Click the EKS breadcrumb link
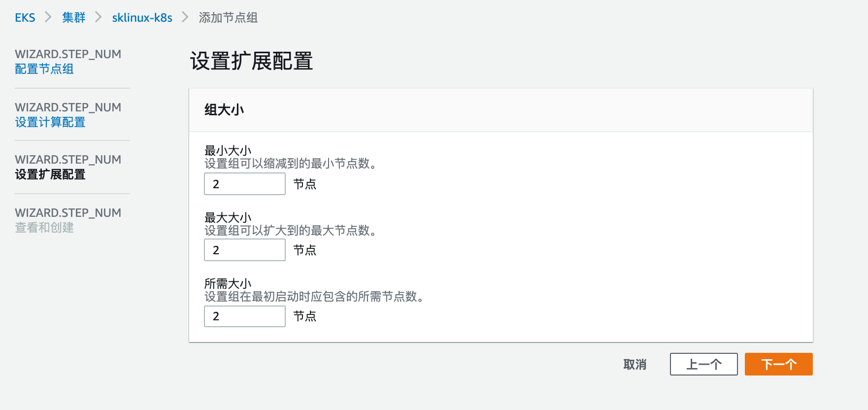868x410 pixels. point(25,18)
